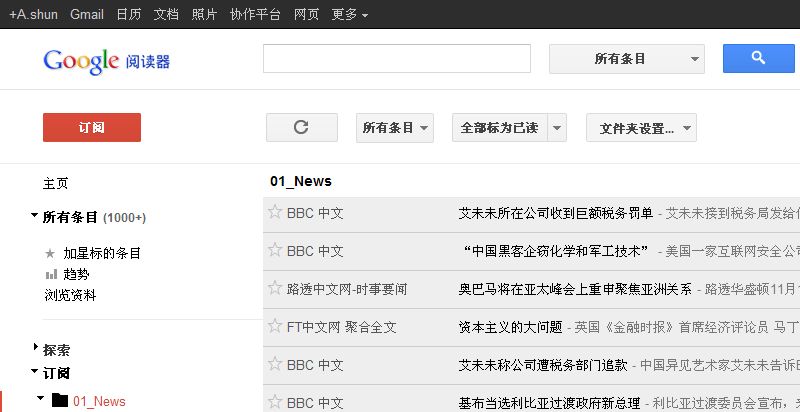Viewport: 800px width, 412px height.
Task: Click the 01_News heading above the list
Action: coord(301,181)
